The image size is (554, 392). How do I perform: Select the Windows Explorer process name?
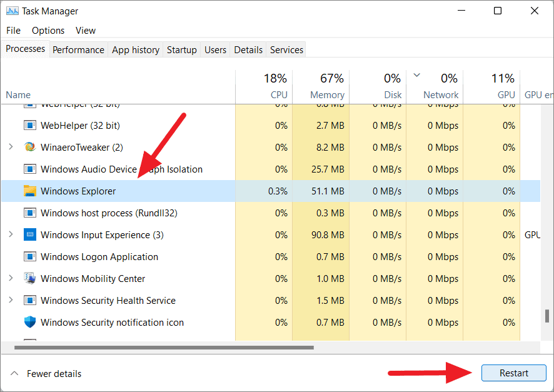click(x=78, y=191)
